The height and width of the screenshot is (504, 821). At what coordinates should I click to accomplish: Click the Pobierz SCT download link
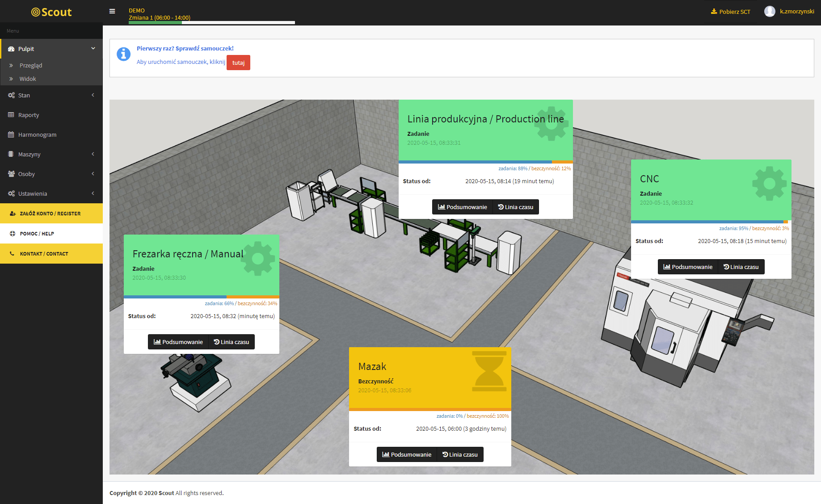[731, 12]
